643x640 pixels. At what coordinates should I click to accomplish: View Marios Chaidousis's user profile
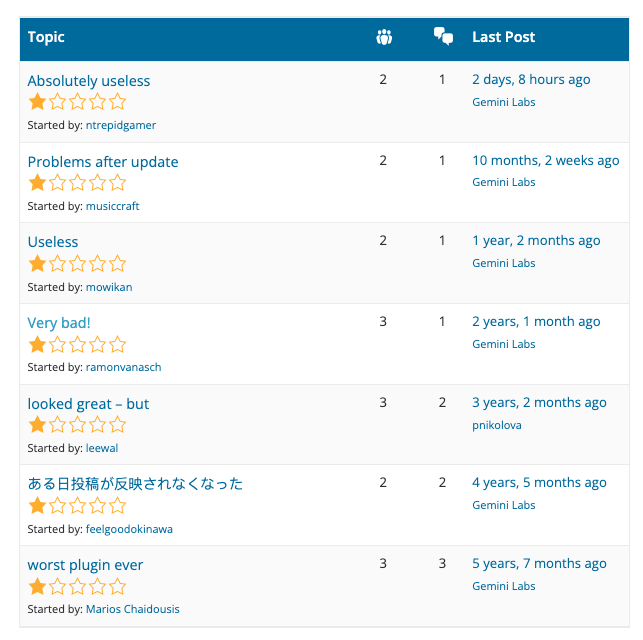pyautogui.click(x=132, y=609)
